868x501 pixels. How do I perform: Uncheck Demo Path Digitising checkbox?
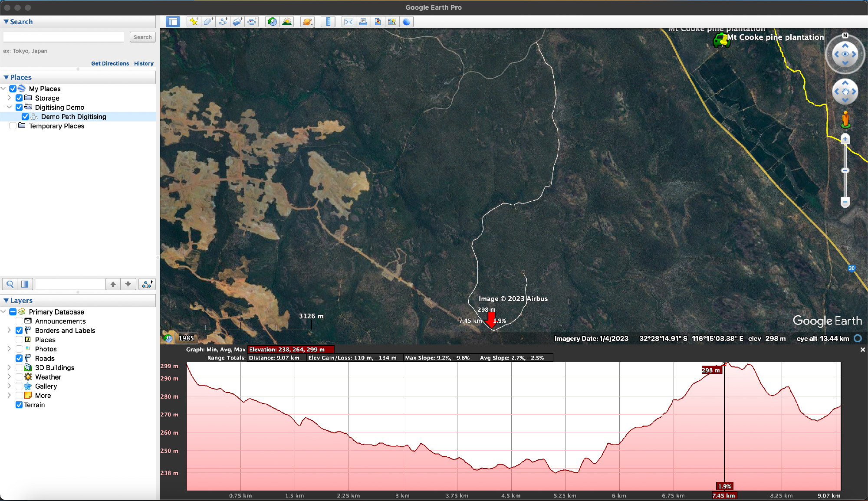click(25, 117)
